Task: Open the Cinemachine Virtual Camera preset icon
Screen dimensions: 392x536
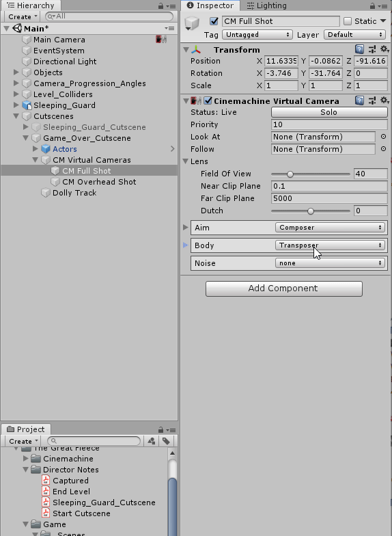Action: coord(372,100)
